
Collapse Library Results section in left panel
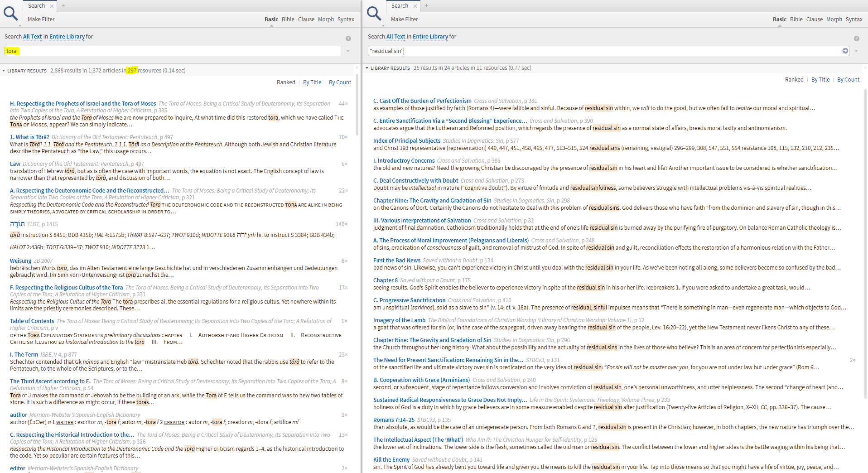pyautogui.click(x=4, y=71)
